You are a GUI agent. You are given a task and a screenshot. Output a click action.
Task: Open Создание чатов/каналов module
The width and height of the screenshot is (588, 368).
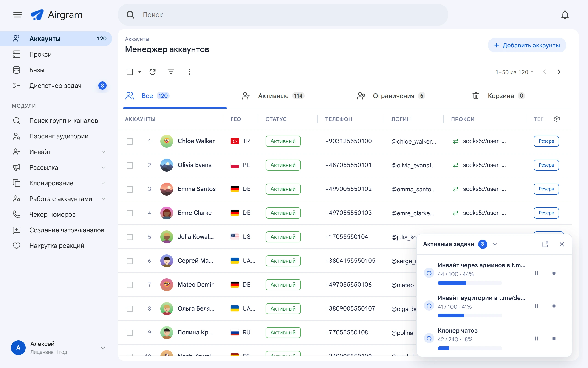[56, 230]
